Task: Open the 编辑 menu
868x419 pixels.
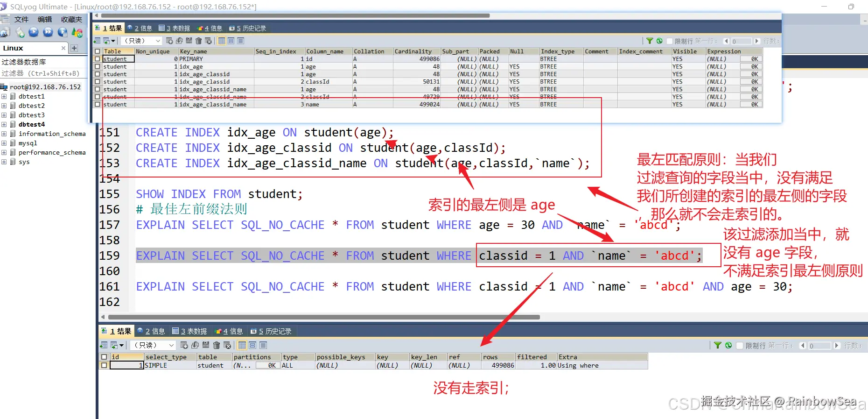Action: pos(45,19)
